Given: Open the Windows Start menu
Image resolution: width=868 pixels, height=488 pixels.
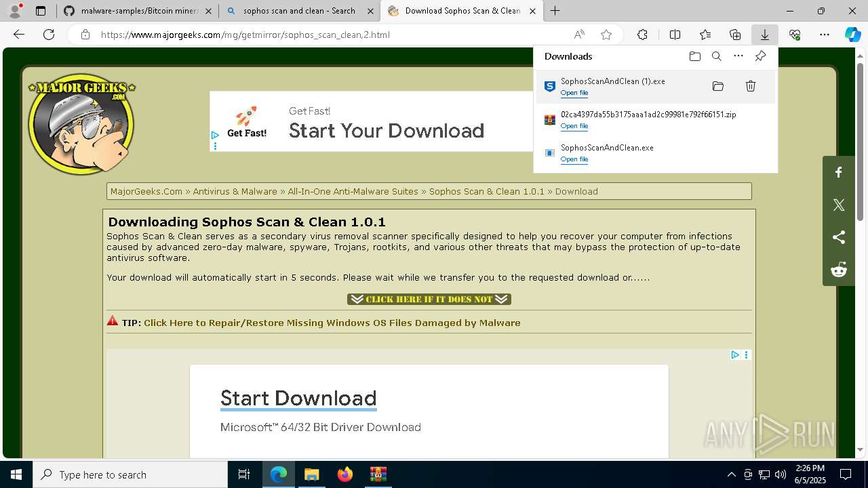Looking at the screenshot, I should [16, 474].
